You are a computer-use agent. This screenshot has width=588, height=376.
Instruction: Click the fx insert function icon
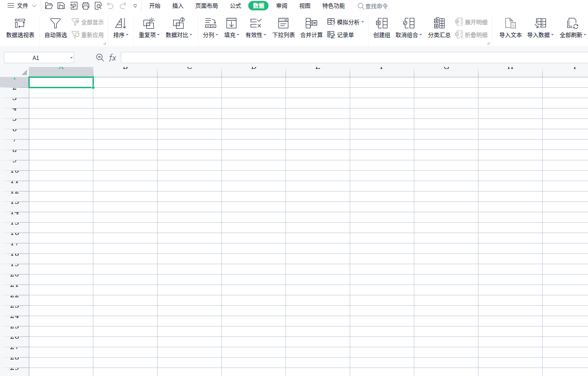(112, 58)
